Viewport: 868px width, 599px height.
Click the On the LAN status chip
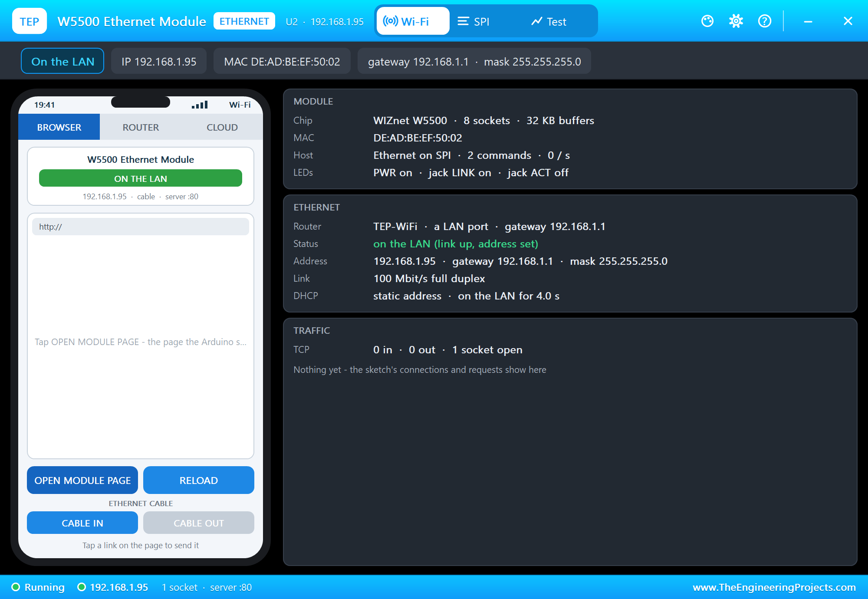62,61
